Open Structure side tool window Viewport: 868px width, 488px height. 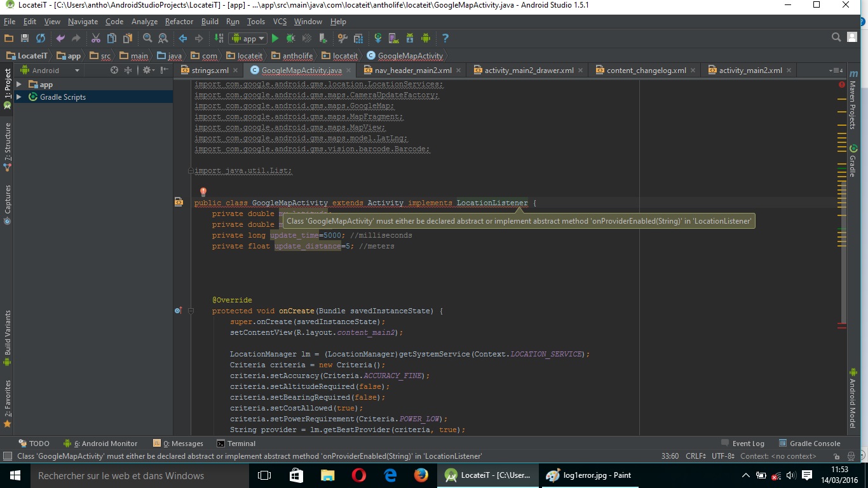click(8, 147)
